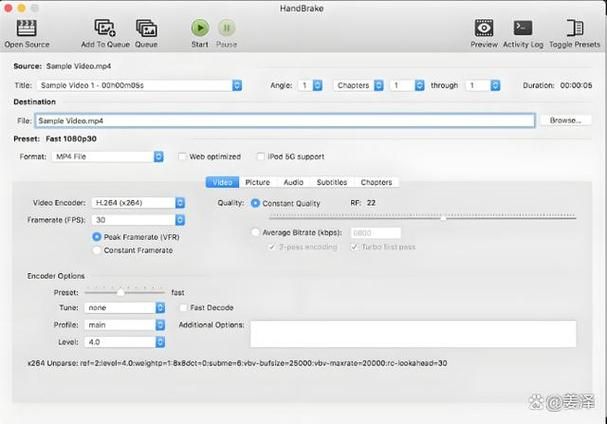This screenshot has width=607, height=424.
Task: Select Constant Framerate radio button
Action: [x=96, y=250]
